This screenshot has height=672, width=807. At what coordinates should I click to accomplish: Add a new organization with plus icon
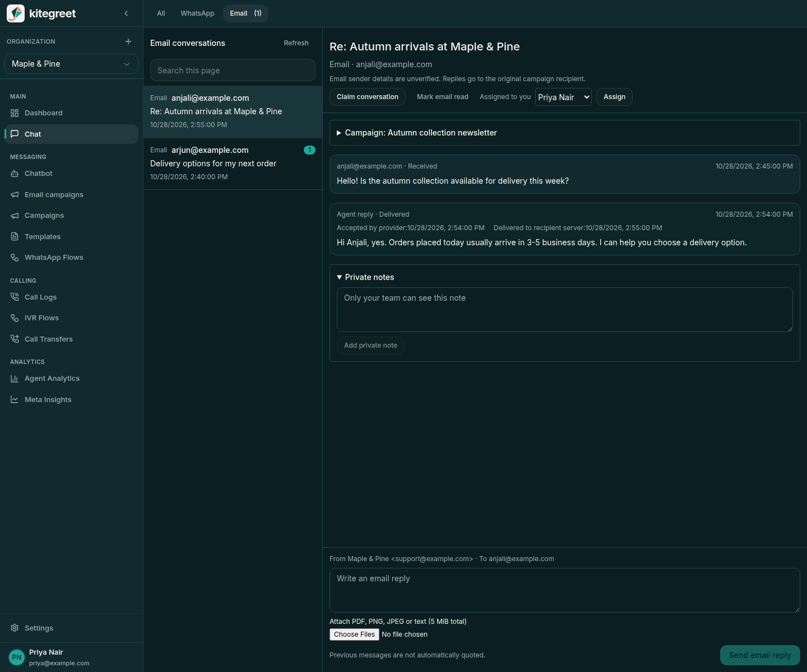point(128,41)
